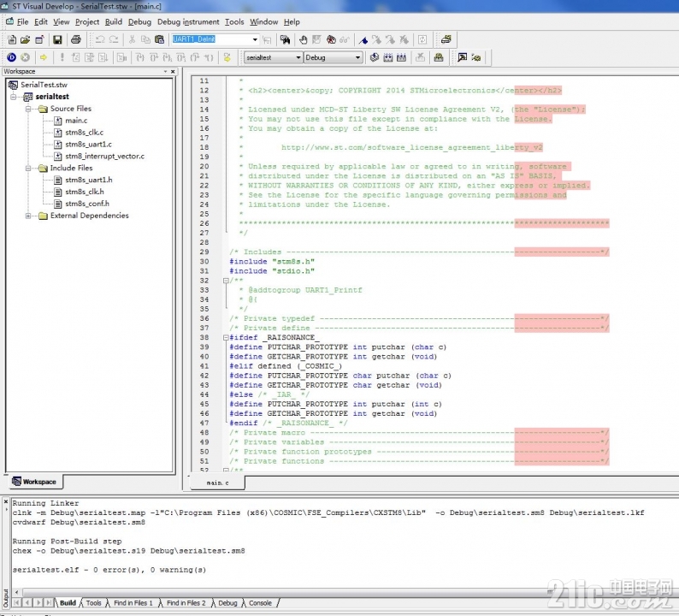679x616 pixels.
Task: Collapse the Include Files folder
Action: (x=28, y=168)
